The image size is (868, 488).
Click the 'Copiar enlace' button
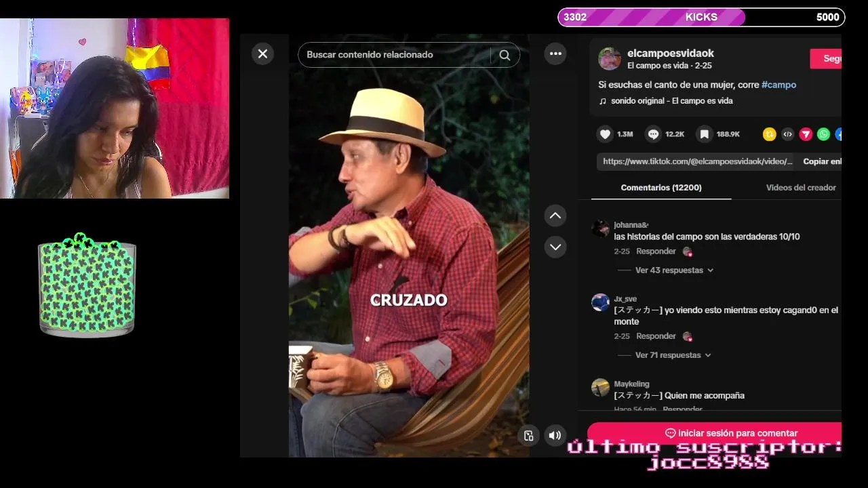[x=822, y=161]
